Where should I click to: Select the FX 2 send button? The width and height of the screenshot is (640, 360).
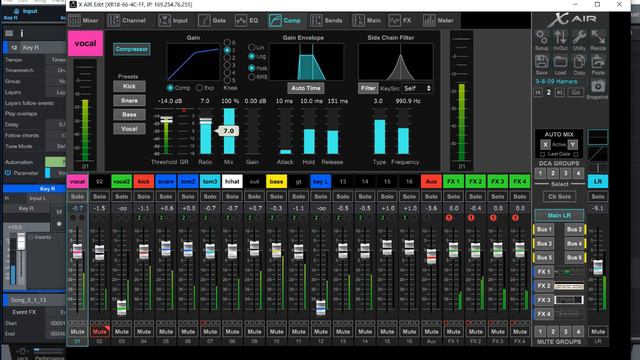click(x=544, y=286)
